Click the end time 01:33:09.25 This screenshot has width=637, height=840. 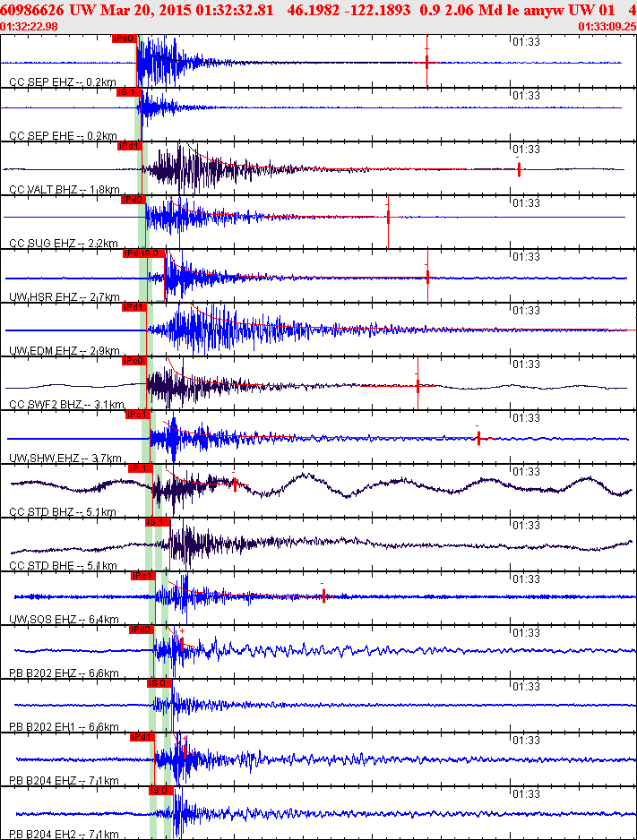coord(607,26)
